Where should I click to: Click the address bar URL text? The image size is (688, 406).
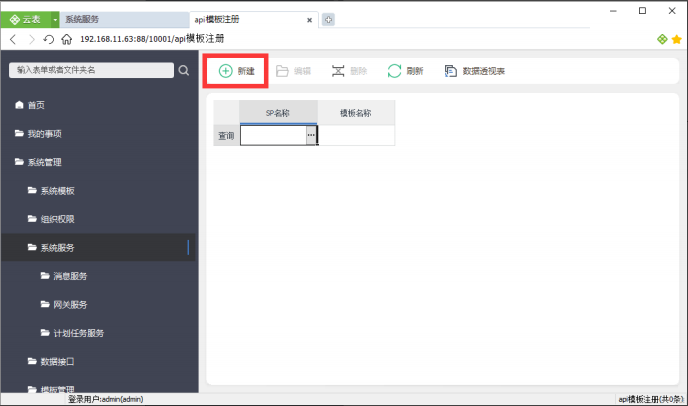coord(152,39)
